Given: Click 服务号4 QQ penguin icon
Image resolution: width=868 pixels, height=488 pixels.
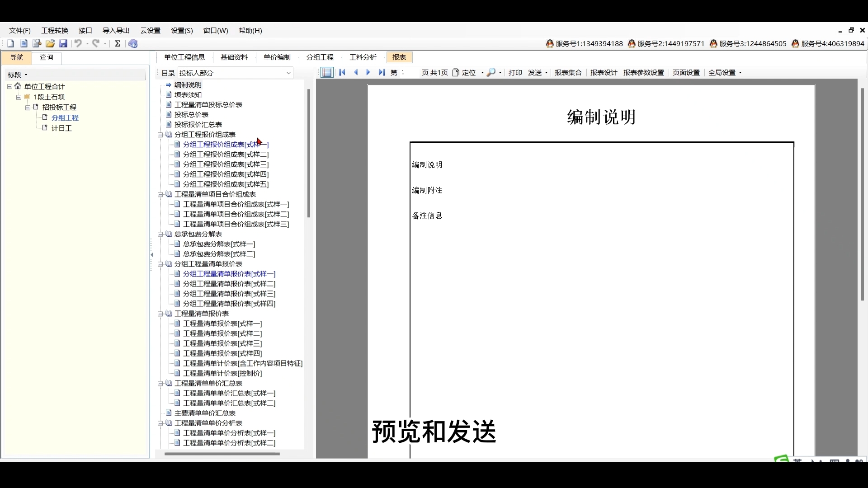Looking at the screenshot, I should [x=795, y=44].
